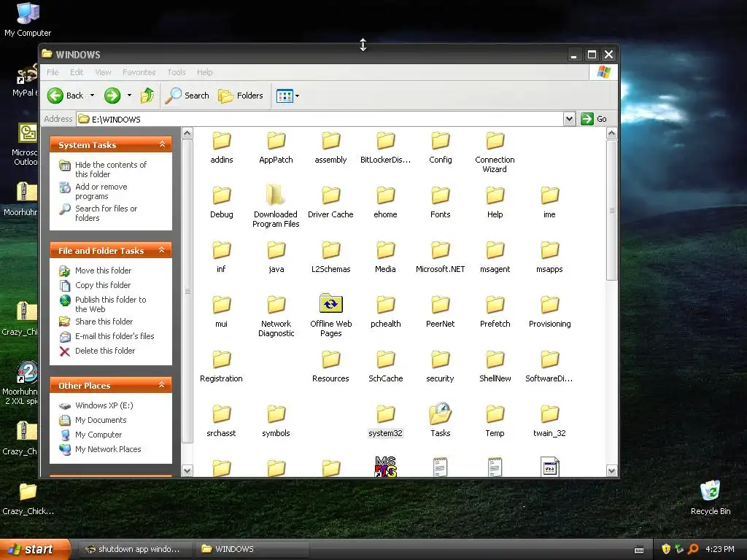Open the Search pane
The width and height of the screenshot is (747, 560).
point(187,96)
